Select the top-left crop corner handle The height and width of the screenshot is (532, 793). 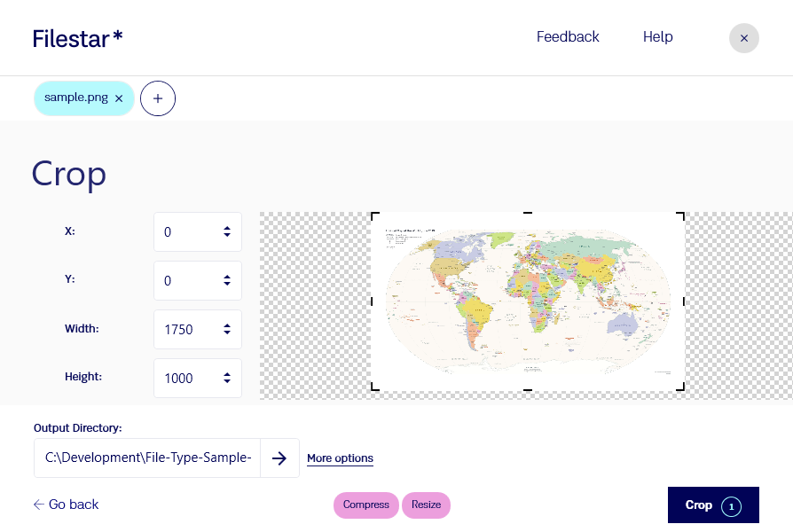(374, 216)
